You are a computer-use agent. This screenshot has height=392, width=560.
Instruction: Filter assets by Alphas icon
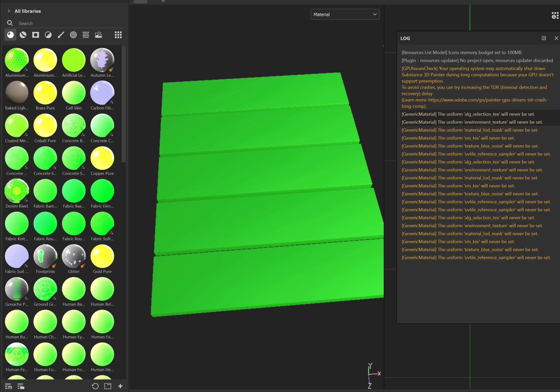[73, 35]
